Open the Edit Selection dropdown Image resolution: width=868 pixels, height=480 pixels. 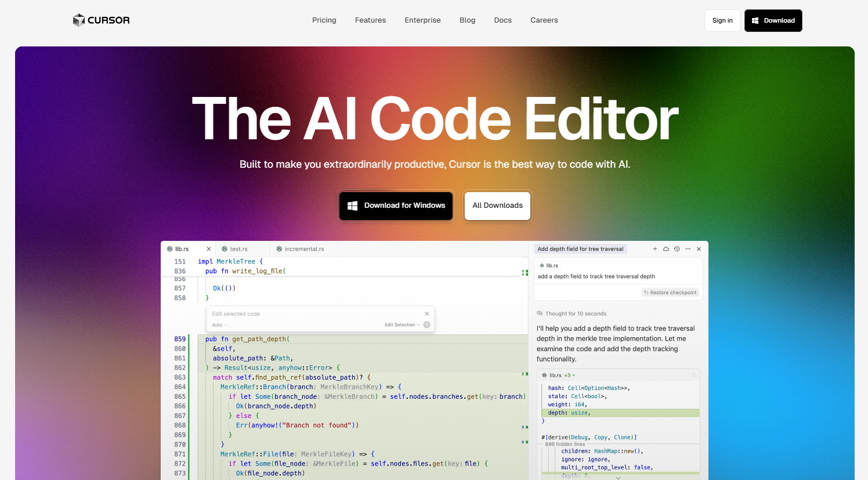tap(402, 325)
